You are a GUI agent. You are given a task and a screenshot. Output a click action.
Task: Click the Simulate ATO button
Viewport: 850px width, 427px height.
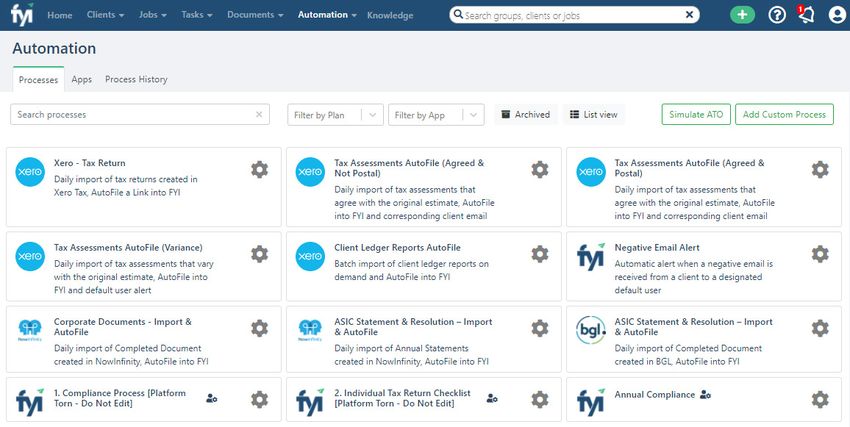coord(696,114)
